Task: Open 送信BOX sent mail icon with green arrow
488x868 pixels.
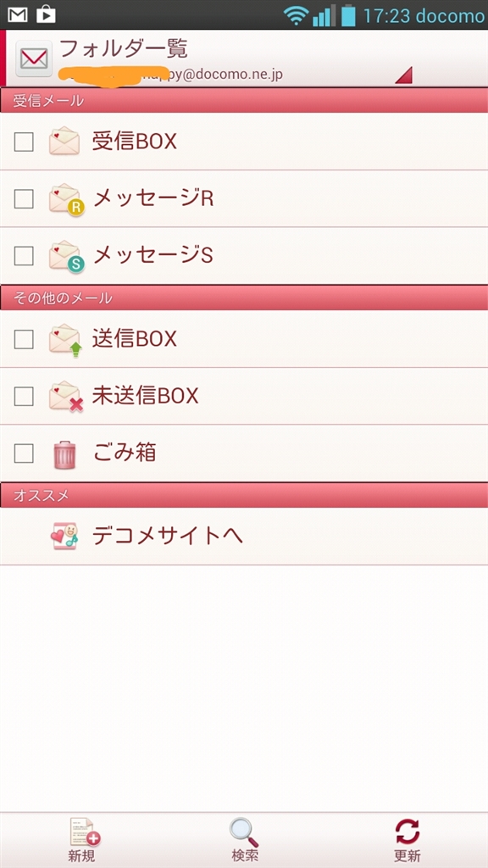Action: coord(65,341)
